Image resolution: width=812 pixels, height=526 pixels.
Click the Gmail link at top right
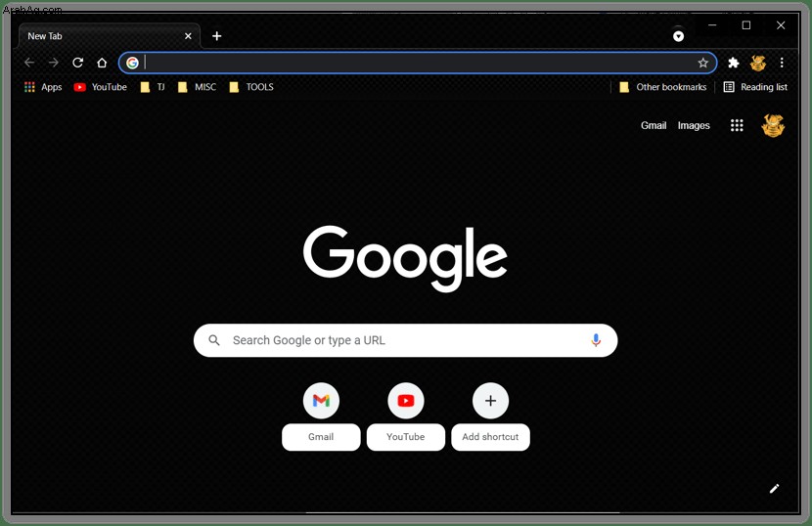654,125
